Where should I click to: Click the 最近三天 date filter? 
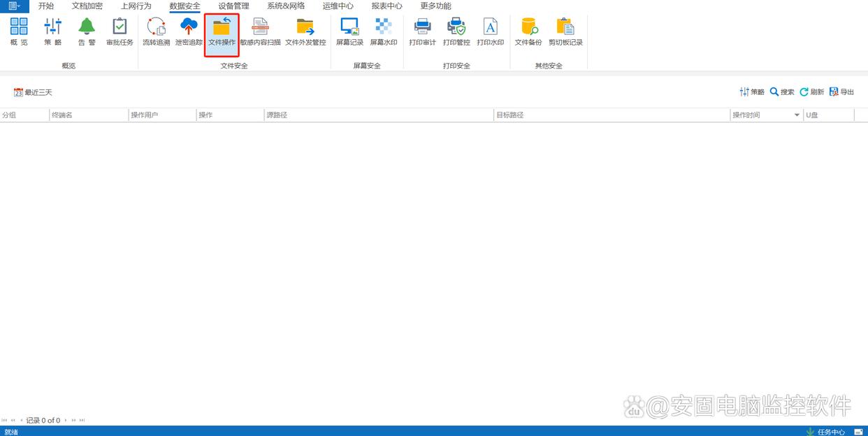33,92
